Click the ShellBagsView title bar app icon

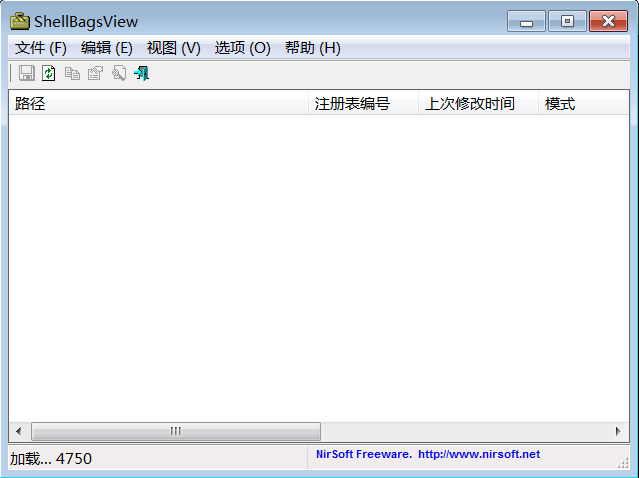point(20,21)
